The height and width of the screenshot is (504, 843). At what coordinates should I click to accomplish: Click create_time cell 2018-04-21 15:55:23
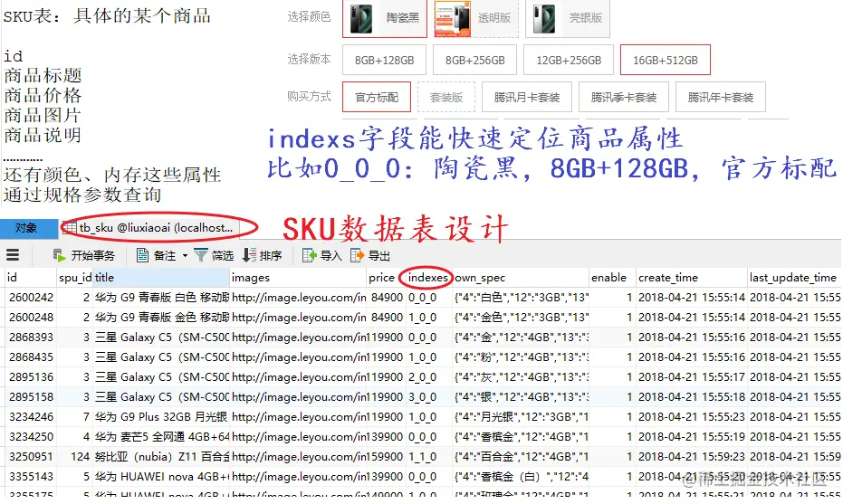pos(692,417)
